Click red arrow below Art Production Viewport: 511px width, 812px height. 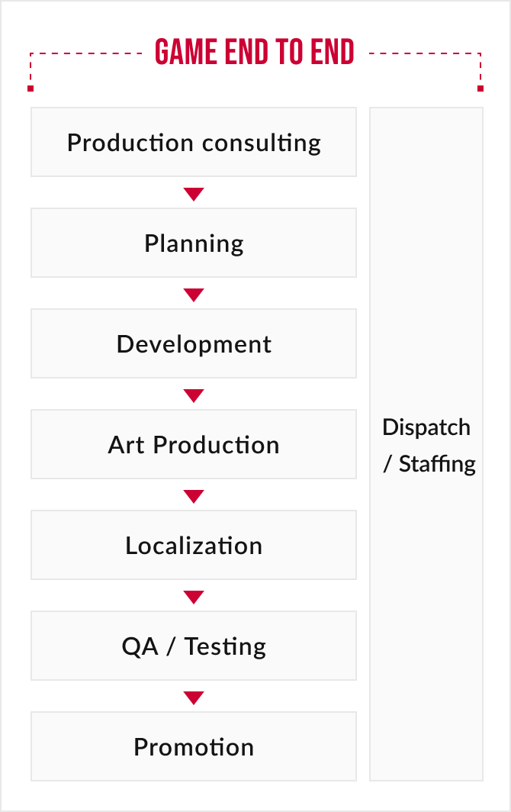point(194,496)
